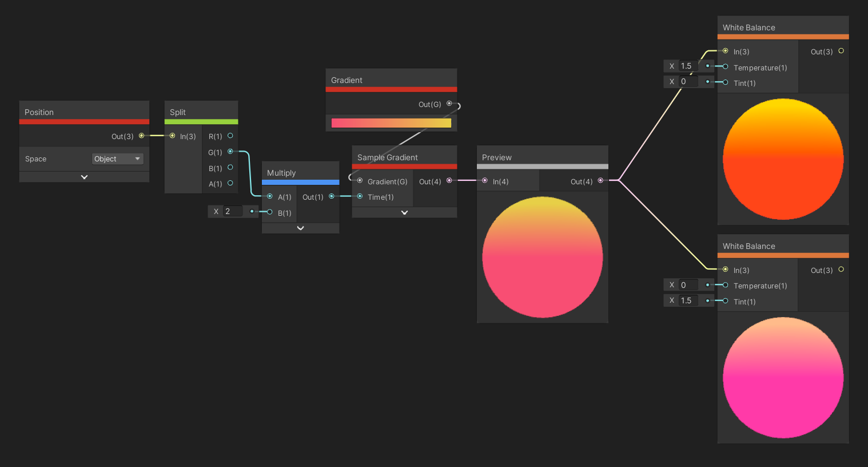Click the Multiply B input X value field

click(x=233, y=212)
